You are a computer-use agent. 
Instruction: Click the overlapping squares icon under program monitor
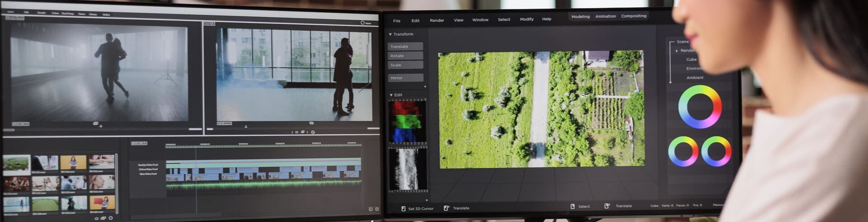[302, 132]
